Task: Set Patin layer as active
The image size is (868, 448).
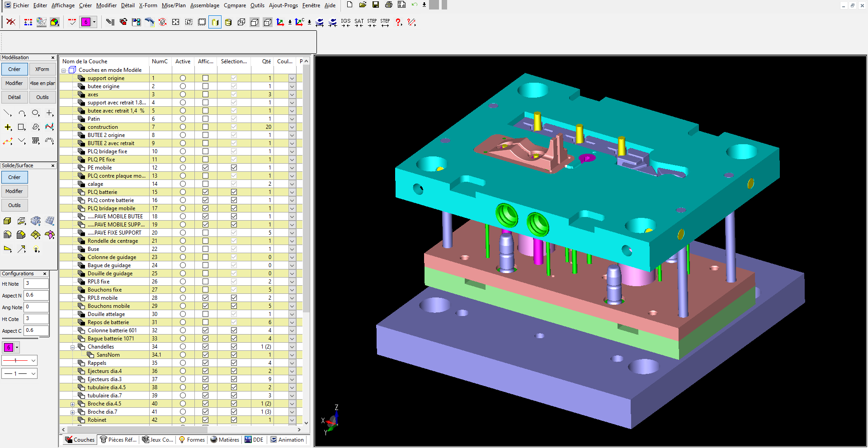Action: pos(183,119)
